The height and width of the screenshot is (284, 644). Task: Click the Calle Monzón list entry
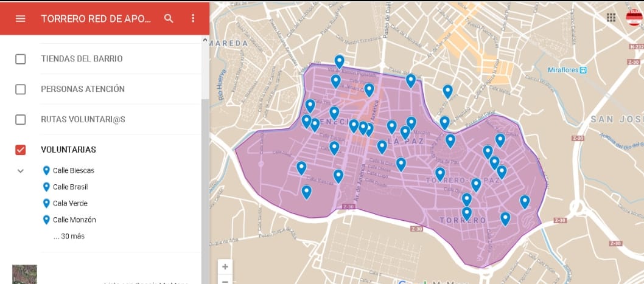[x=74, y=220]
